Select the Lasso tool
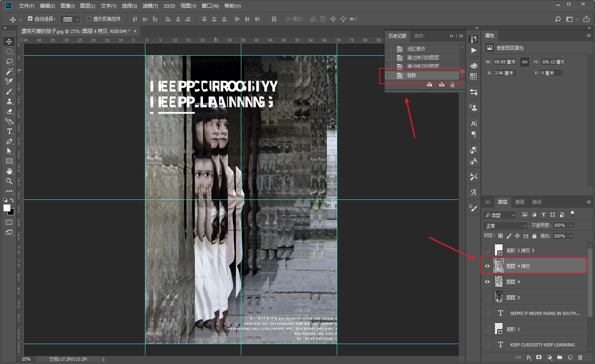Screen dimensions: 595x364 click(9, 61)
